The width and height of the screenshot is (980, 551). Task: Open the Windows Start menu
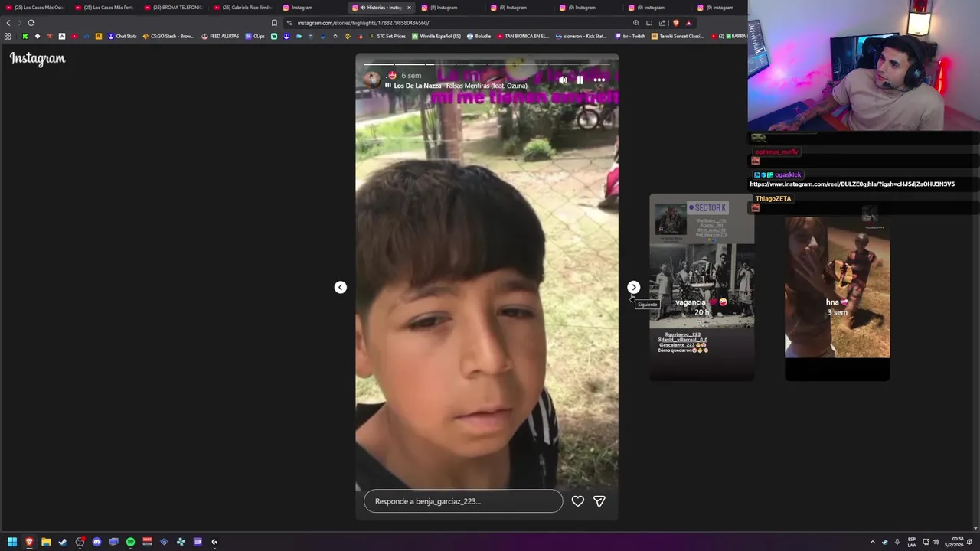pos(12,542)
